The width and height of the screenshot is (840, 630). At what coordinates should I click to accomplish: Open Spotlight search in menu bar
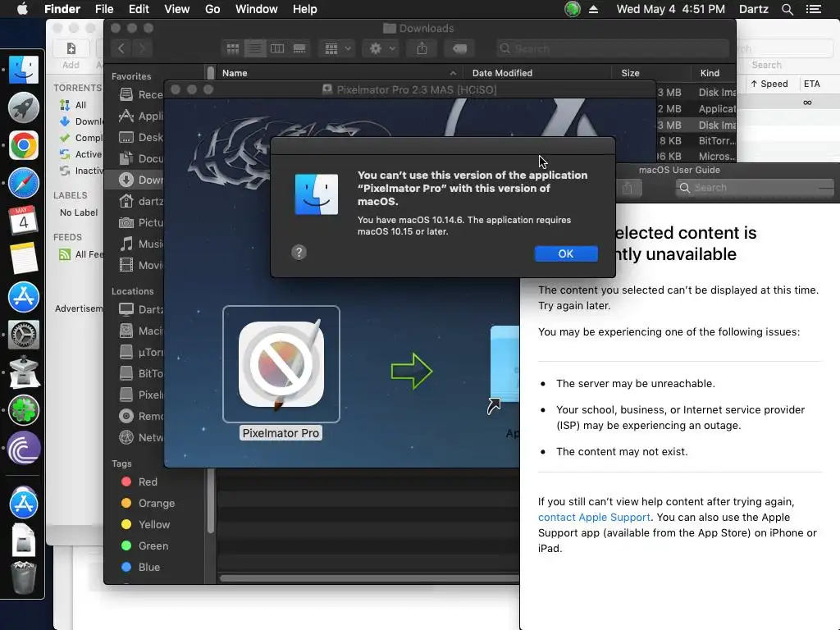[787, 9]
